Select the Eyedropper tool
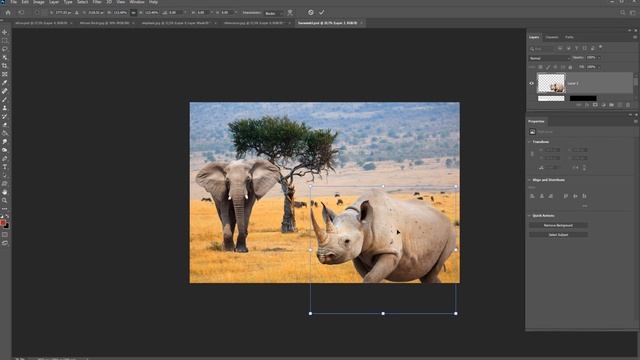Viewport: 640px width, 360px height. [4, 83]
